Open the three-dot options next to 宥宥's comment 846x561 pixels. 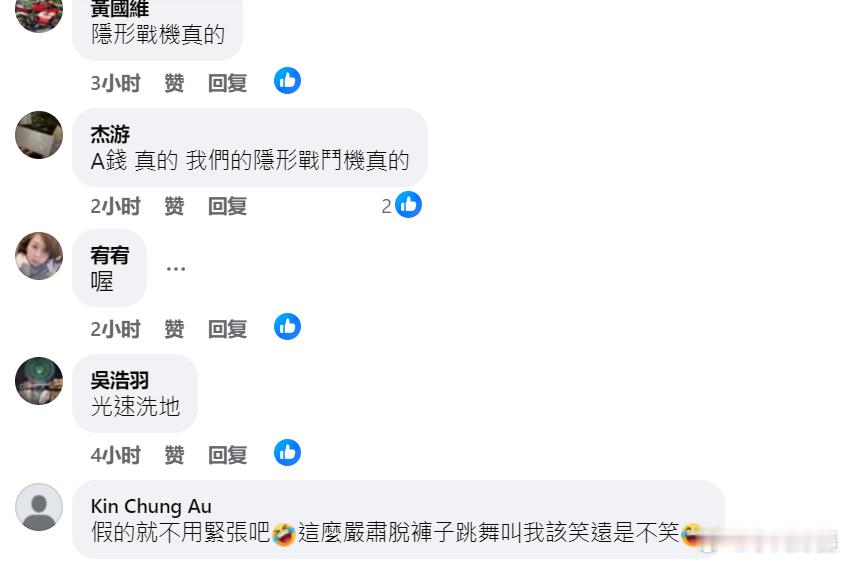click(x=176, y=268)
